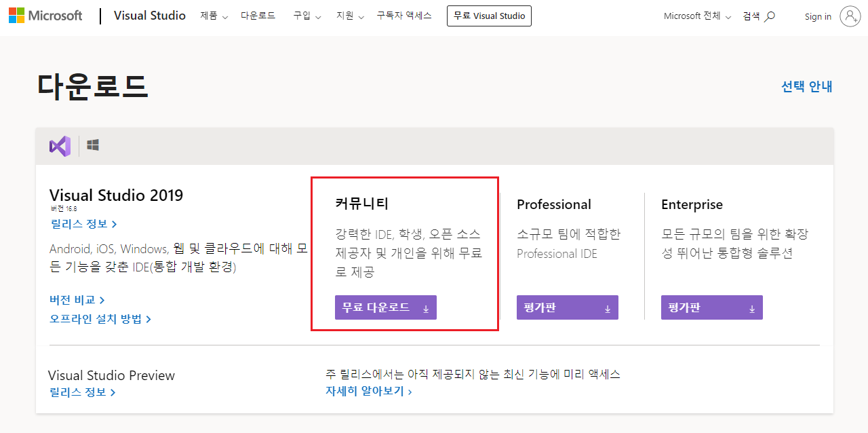
Task: Click the Professional heading
Action: 554,204
